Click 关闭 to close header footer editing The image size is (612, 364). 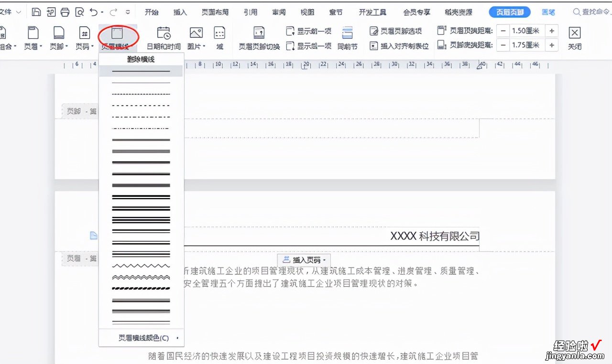tap(575, 38)
